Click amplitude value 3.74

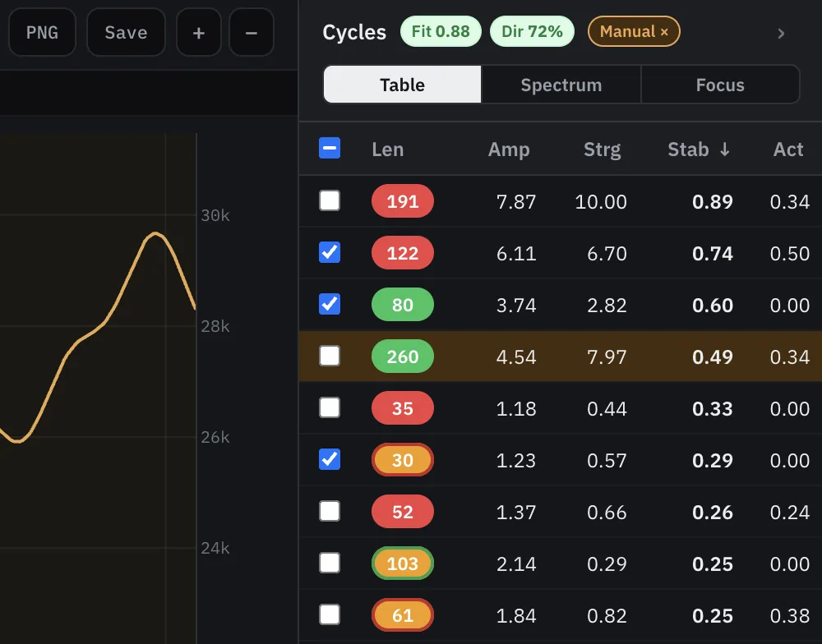(516, 305)
